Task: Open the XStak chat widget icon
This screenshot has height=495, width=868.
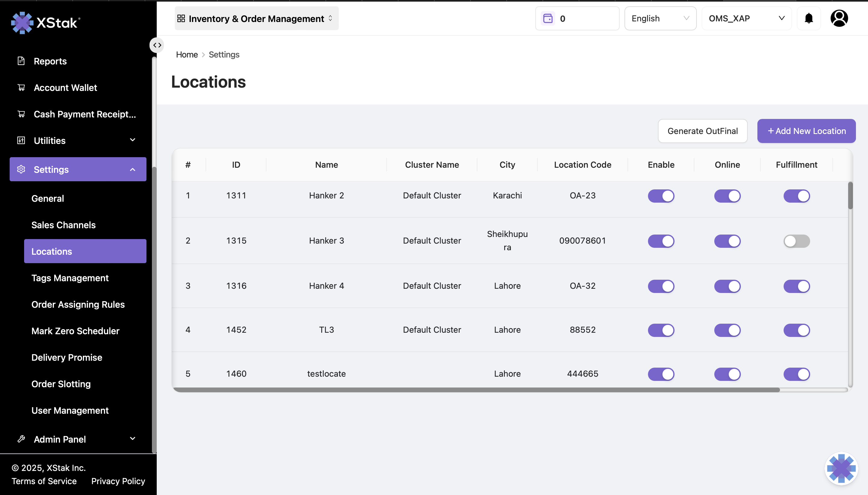Action: coord(841,468)
